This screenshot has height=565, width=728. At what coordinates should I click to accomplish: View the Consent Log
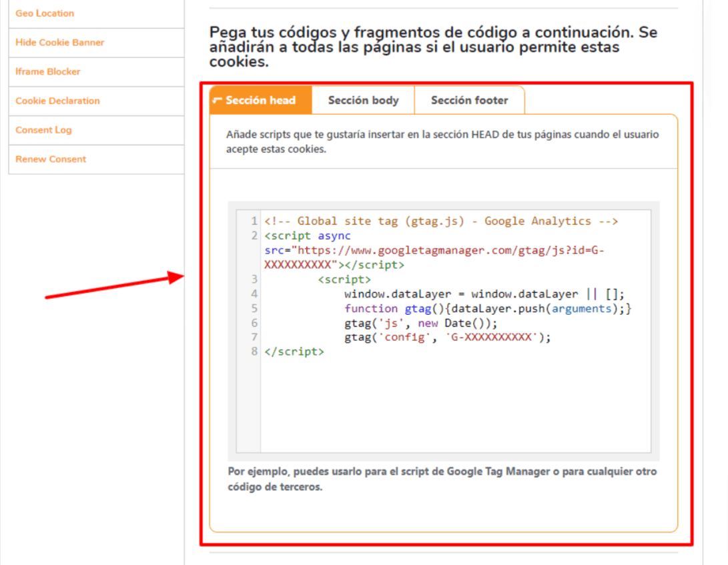point(43,131)
